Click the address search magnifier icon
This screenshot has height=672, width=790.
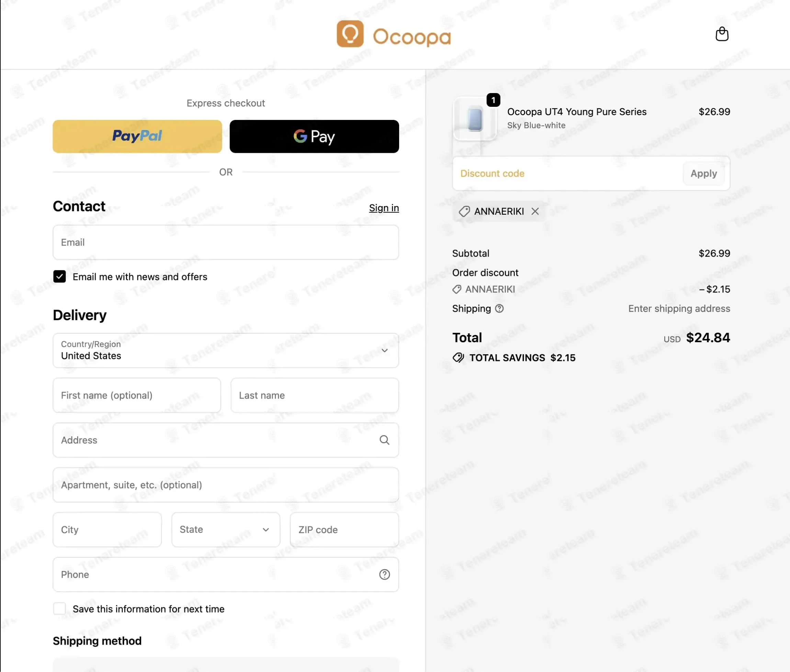(x=384, y=440)
